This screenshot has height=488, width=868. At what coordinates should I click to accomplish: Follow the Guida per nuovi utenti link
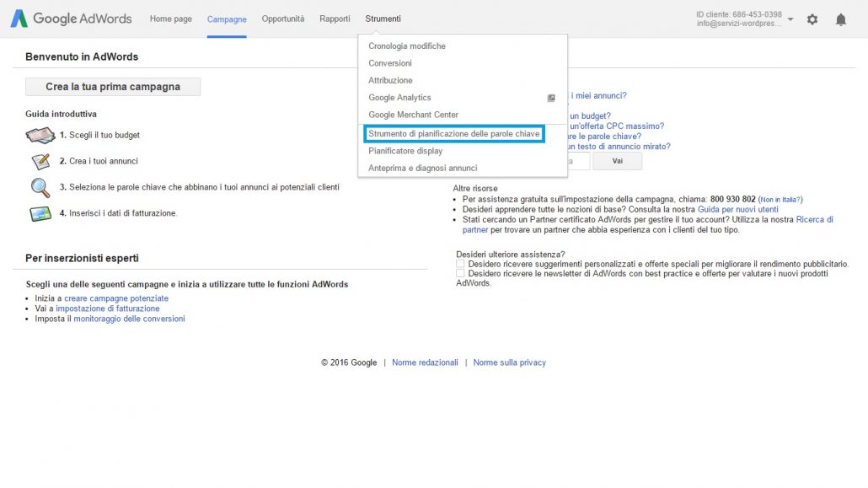(x=738, y=209)
